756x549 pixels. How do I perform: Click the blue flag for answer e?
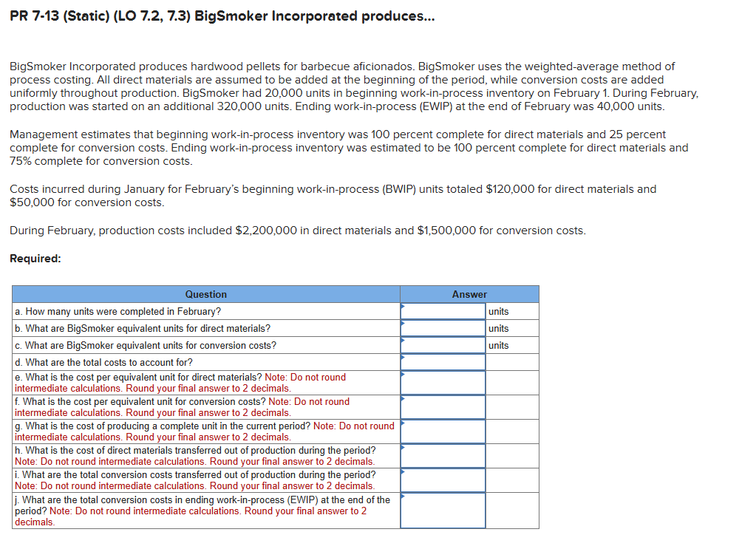[x=403, y=376]
